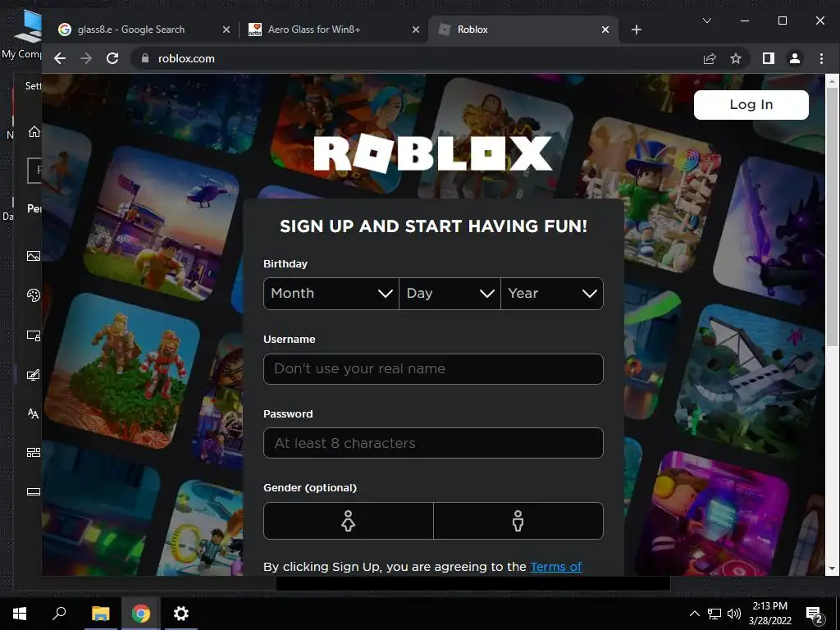The height and width of the screenshot is (630, 840).
Task: Click the scrollbar down arrow
Action: point(832,568)
